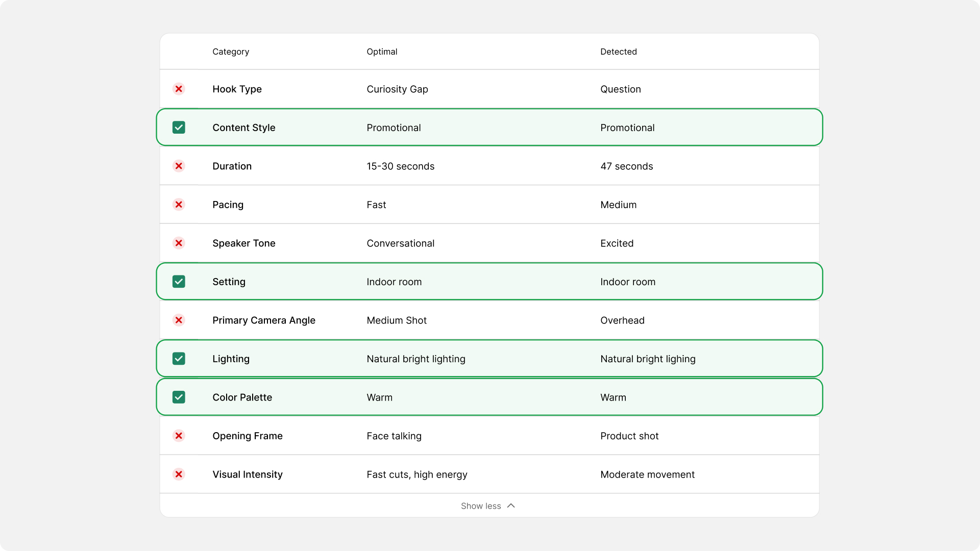Click the red X icon beside Visual Intensity

coord(179,474)
